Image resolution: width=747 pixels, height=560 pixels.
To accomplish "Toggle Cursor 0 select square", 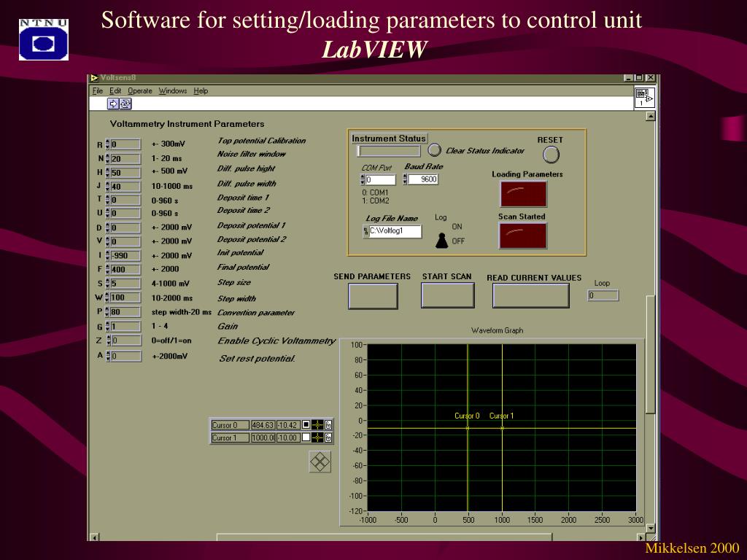I will point(306,425).
